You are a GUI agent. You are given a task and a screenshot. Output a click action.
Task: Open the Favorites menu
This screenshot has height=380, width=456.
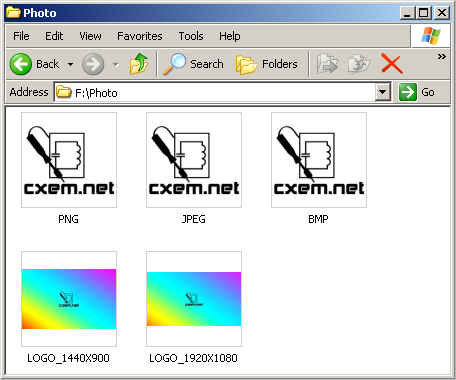[x=140, y=36]
